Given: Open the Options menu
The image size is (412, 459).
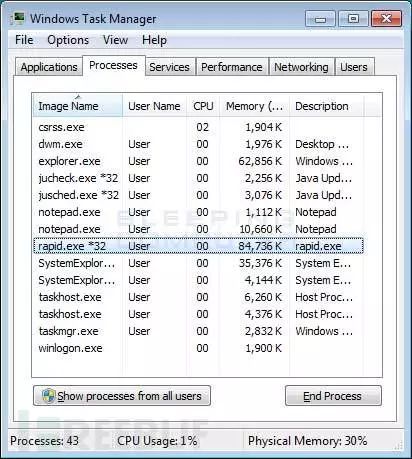Looking at the screenshot, I should click(68, 40).
